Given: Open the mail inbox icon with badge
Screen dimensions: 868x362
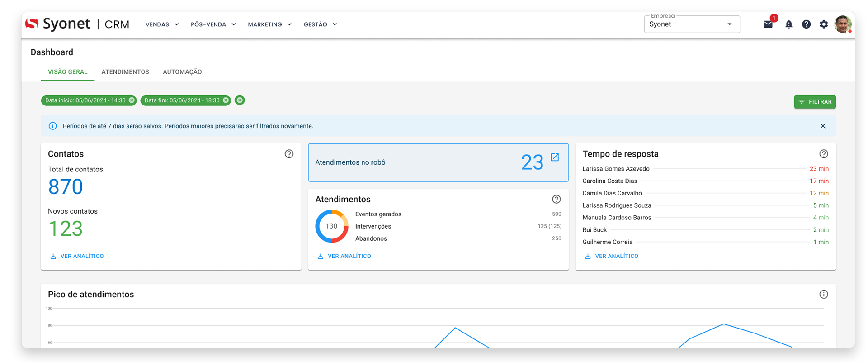Looking at the screenshot, I should point(768,24).
